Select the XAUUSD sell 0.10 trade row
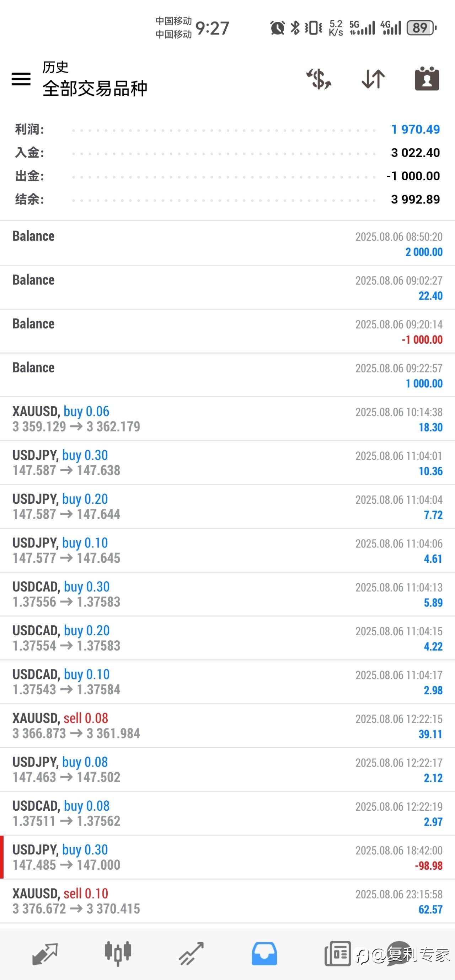This screenshot has height=980, width=455. pyautogui.click(x=227, y=901)
